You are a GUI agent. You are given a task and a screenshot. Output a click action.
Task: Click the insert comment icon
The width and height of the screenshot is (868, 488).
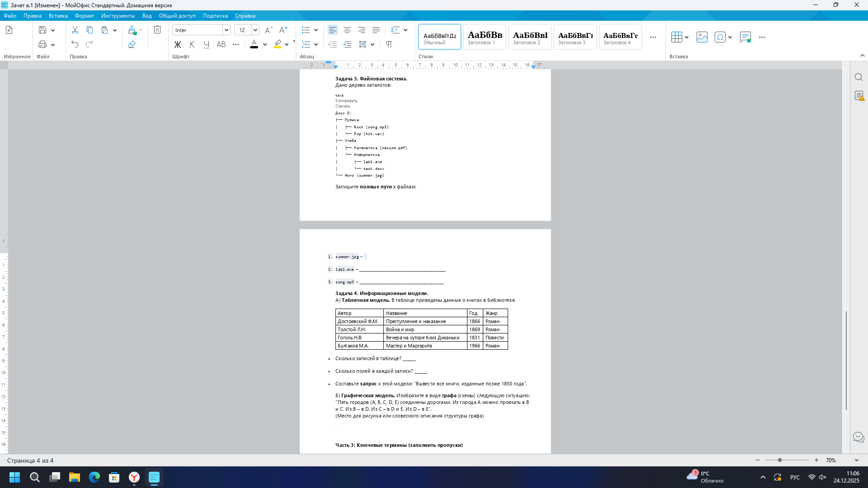[745, 37]
